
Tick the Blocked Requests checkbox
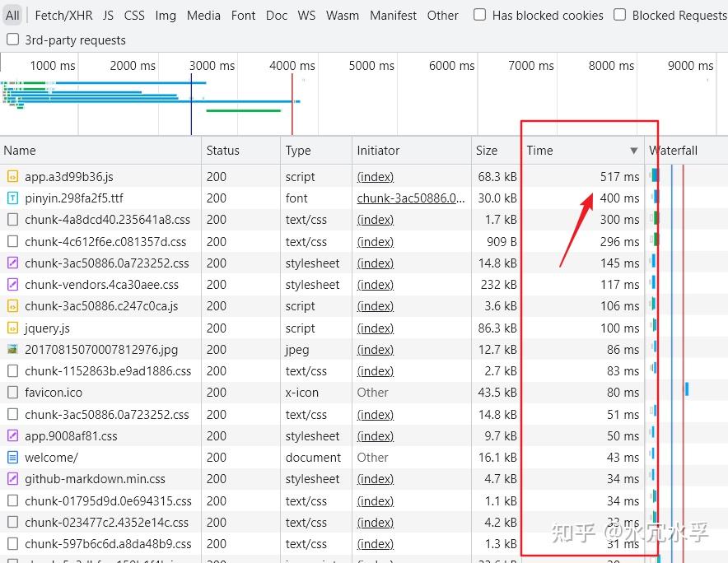tap(619, 15)
